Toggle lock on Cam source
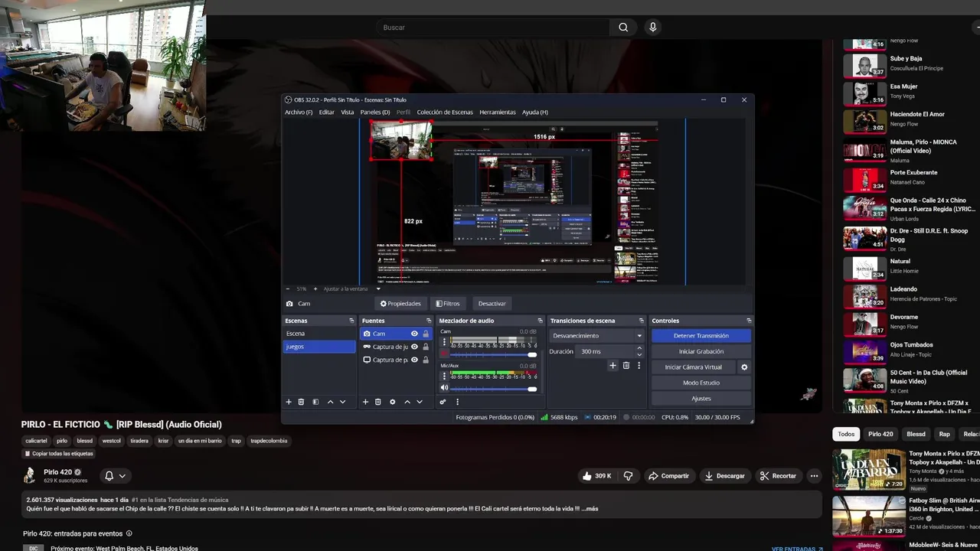 point(426,334)
